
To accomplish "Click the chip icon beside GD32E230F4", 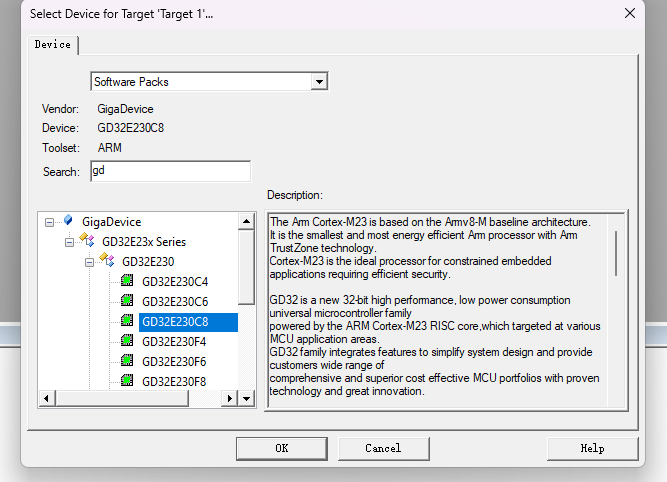I will (x=127, y=340).
